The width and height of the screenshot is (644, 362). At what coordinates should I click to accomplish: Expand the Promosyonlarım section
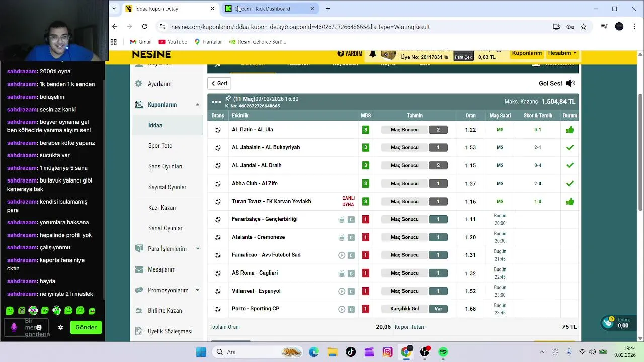click(197, 290)
